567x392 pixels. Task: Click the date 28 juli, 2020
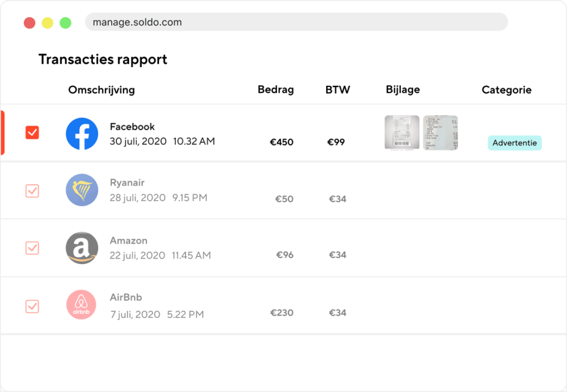tap(138, 198)
